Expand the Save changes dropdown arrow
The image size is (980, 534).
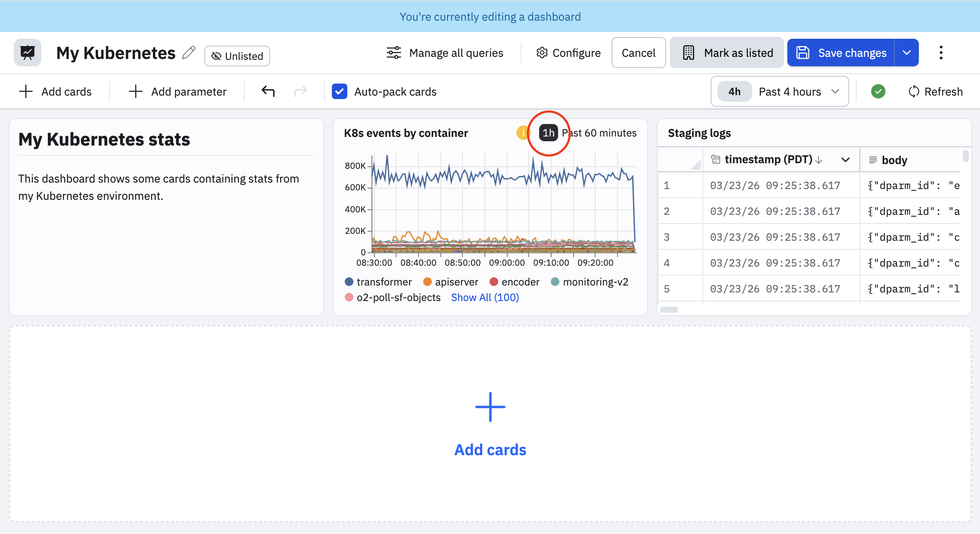906,53
